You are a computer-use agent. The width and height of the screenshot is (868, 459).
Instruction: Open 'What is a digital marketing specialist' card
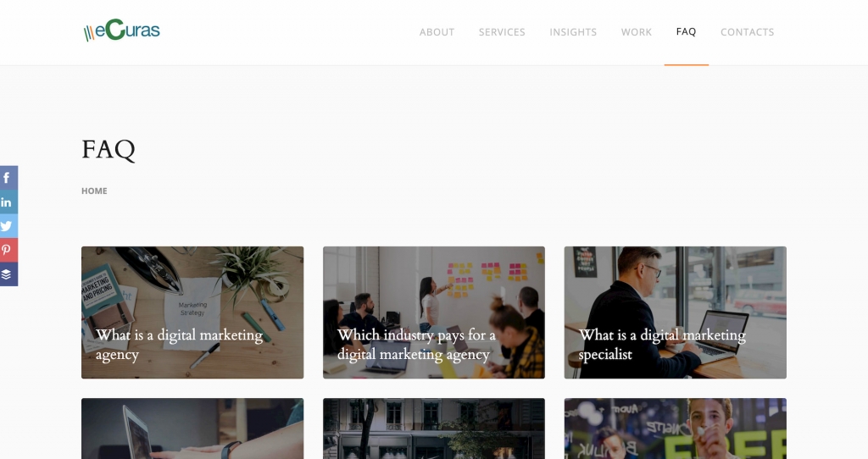(676, 312)
